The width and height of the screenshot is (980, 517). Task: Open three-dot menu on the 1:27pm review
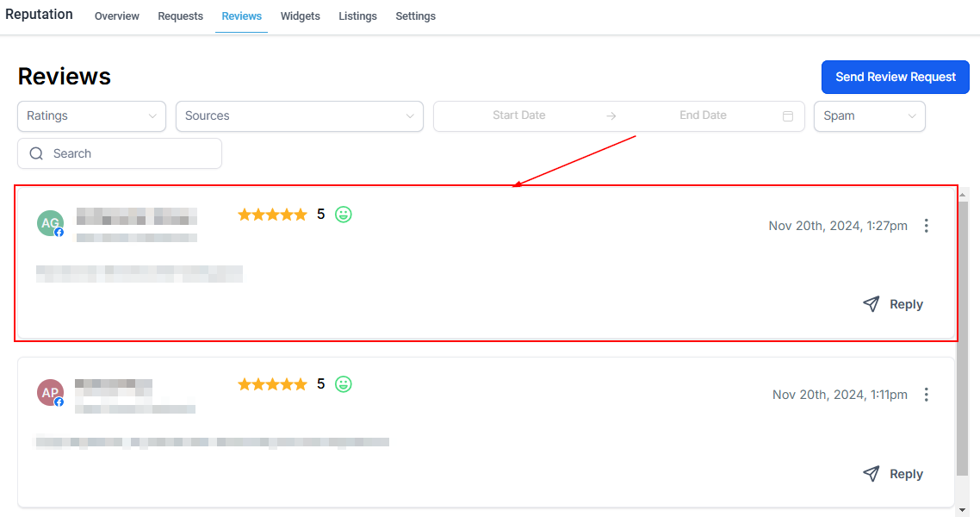(x=927, y=226)
